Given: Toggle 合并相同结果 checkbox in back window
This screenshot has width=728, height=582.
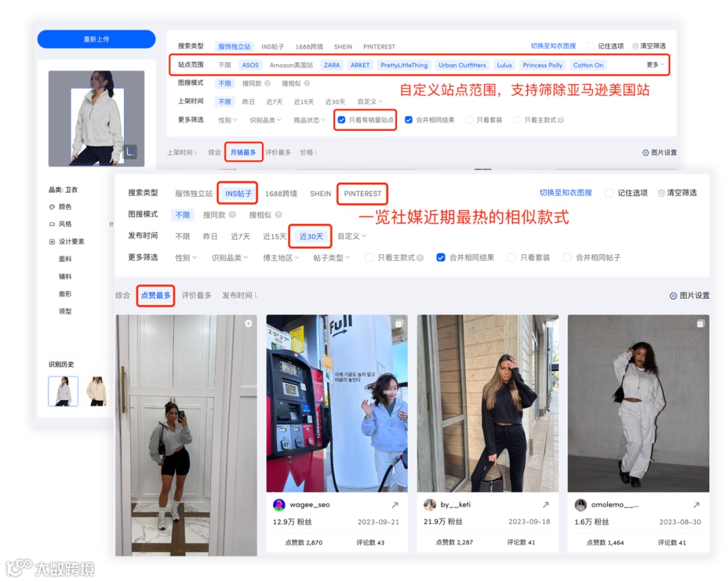Looking at the screenshot, I should 408,120.
